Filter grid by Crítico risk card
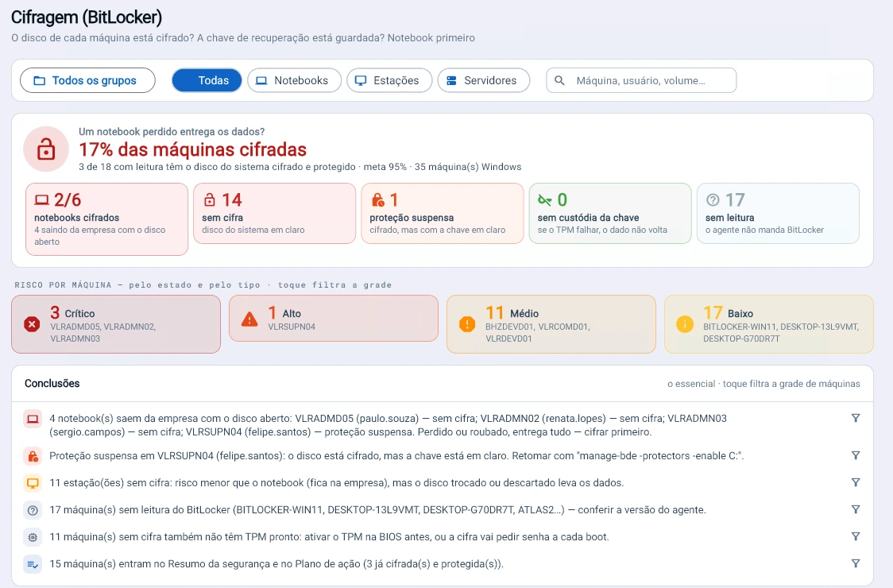The image size is (893, 588). coord(116,324)
